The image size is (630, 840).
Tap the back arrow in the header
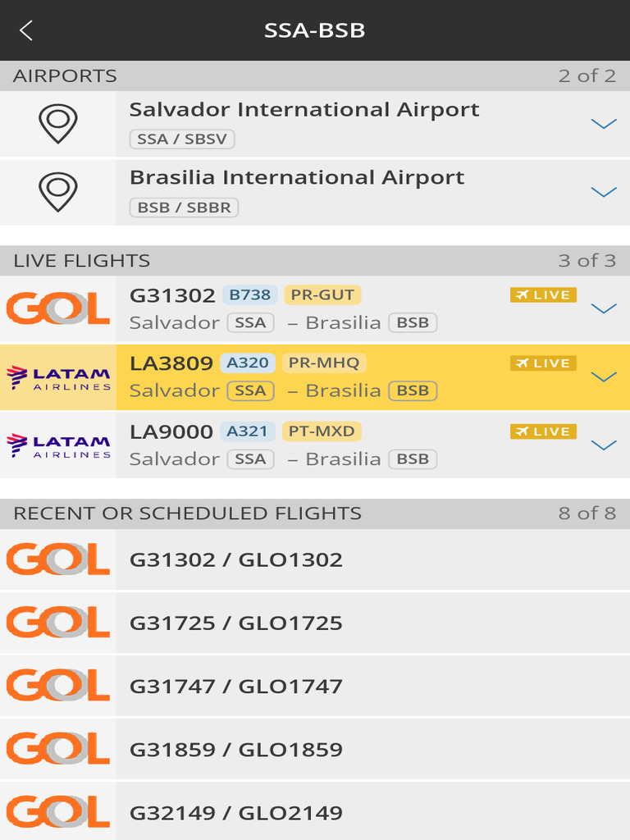(x=26, y=30)
